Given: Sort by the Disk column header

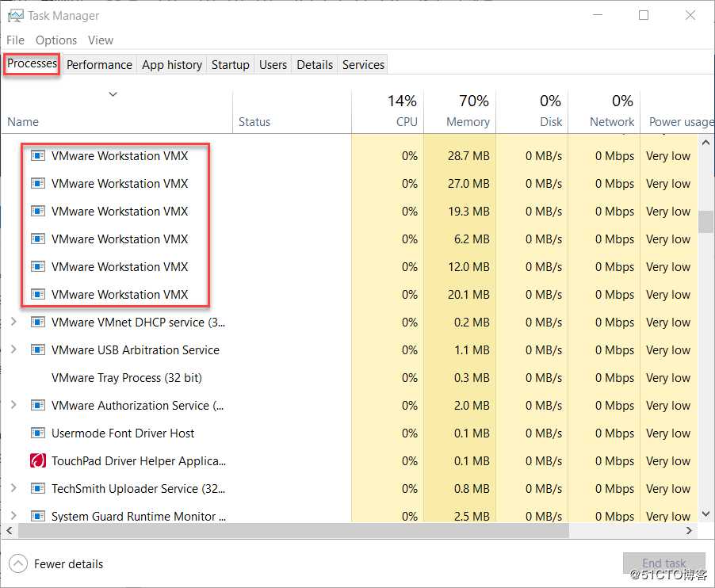Looking at the screenshot, I should [532, 112].
